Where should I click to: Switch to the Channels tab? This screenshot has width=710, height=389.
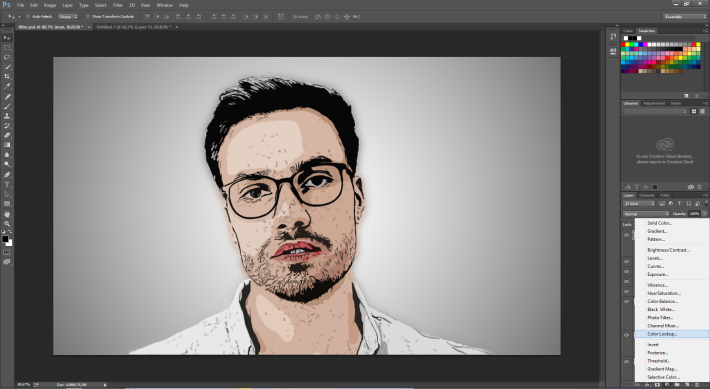click(x=647, y=196)
